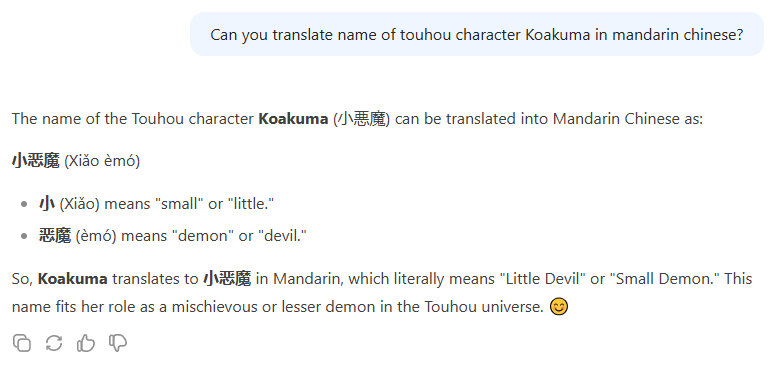Click the bold 小恶魔 heading line
779x375 pixels.
click(x=36, y=161)
